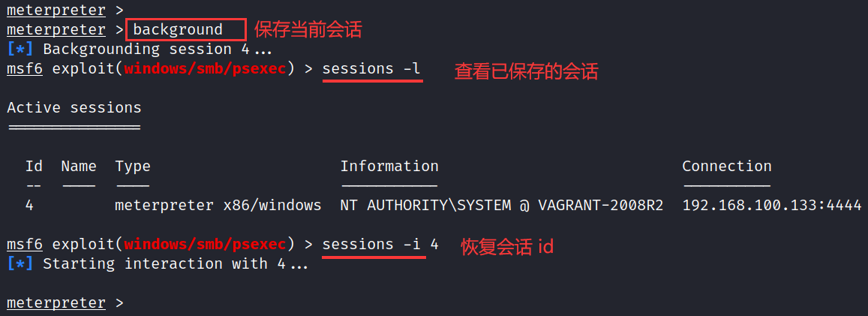Select the 'sessions -i 4' command text
Viewport: 868px width, 316px height.
tap(380, 245)
